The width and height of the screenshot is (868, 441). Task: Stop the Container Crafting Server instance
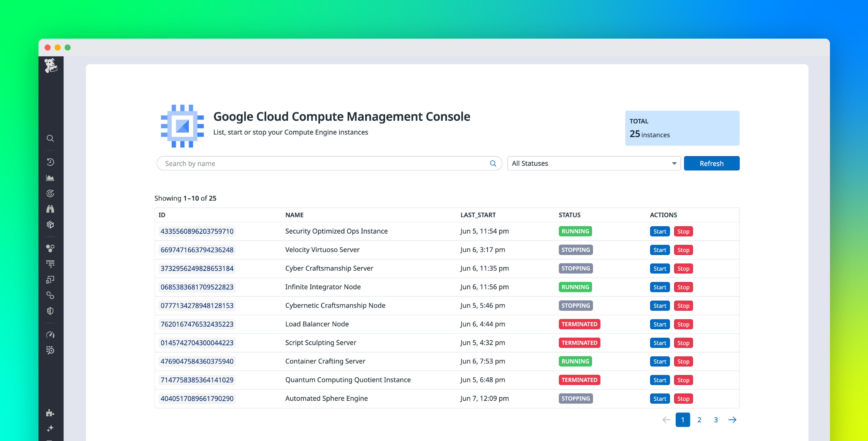[683, 361]
